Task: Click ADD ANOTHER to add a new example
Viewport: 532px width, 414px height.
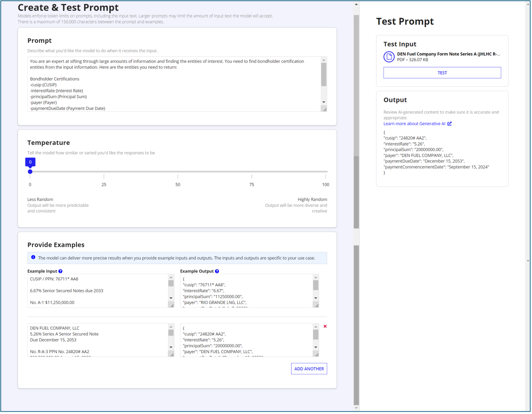Action: coord(309,368)
